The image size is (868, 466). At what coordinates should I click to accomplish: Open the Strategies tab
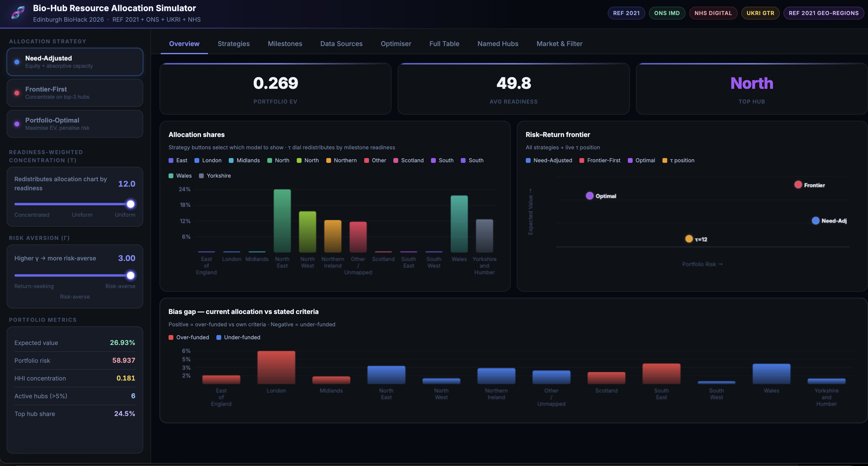coord(234,44)
